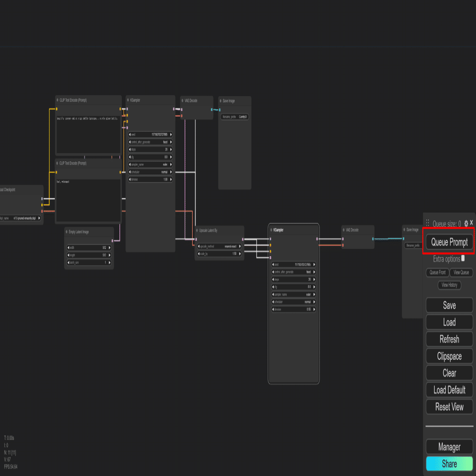The image size is (476, 476).
Task: Click the title dot of the Save Image node beside the queue panel
Action: coord(404,230)
